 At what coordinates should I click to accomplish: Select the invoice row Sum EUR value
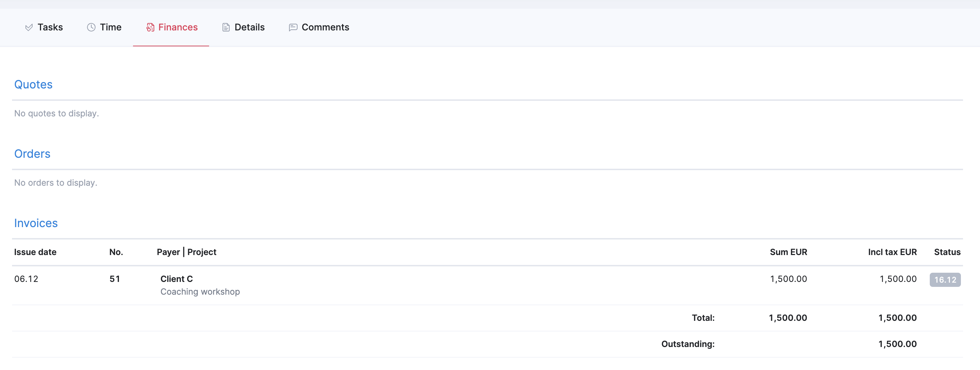click(788, 279)
